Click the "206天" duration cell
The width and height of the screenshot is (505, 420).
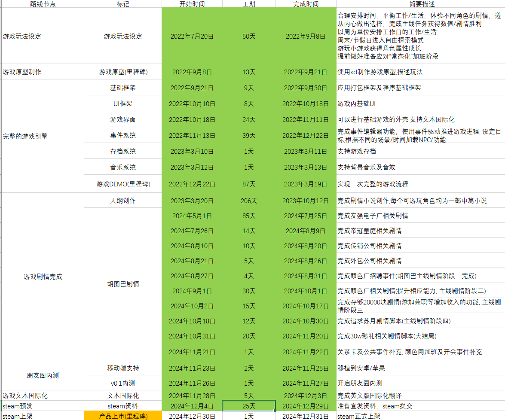pyautogui.click(x=249, y=201)
